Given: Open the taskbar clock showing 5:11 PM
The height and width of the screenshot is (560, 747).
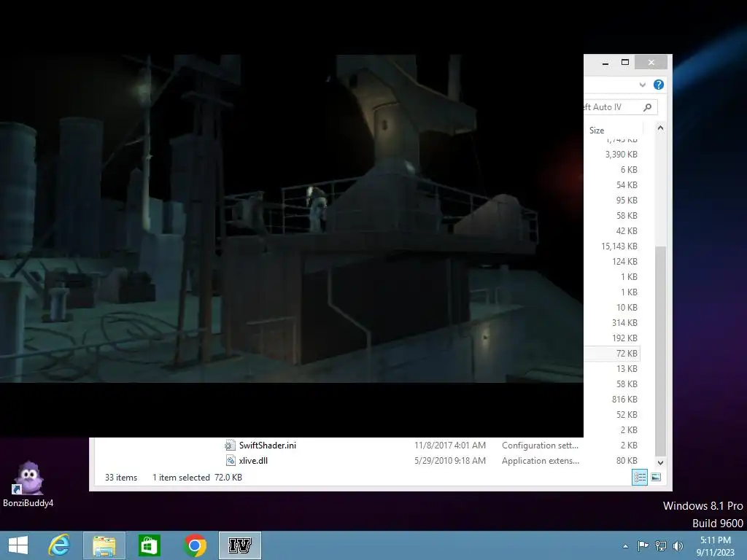Looking at the screenshot, I should coord(715,545).
